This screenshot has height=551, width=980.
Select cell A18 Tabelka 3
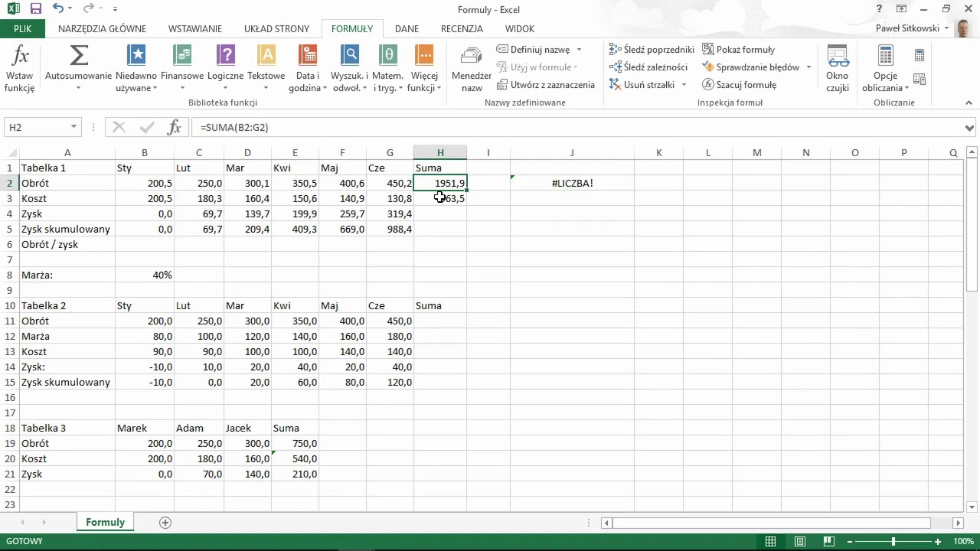click(x=67, y=428)
